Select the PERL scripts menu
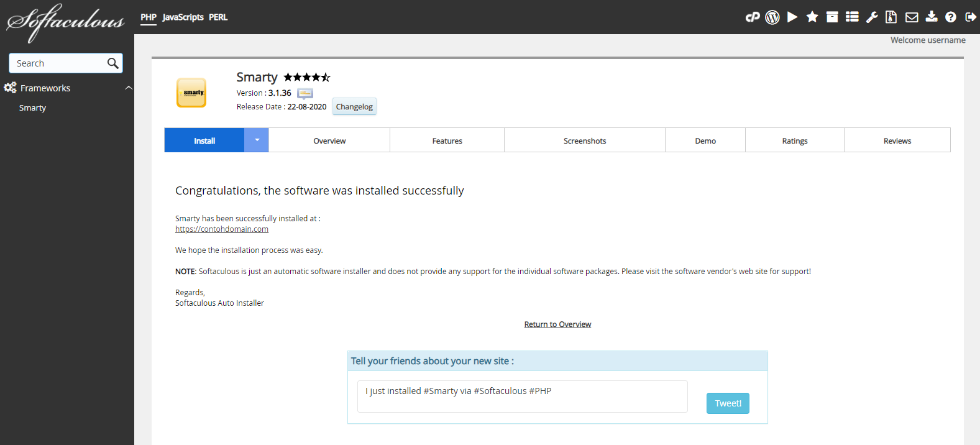The height and width of the screenshot is (445, 980). pyautogui.click(x=218, y=17)
